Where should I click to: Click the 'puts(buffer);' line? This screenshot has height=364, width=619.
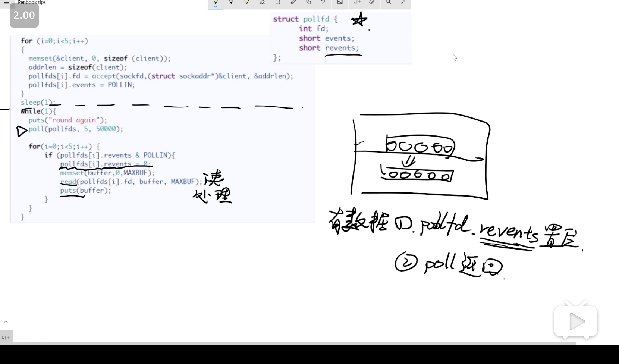coord(86,191)
